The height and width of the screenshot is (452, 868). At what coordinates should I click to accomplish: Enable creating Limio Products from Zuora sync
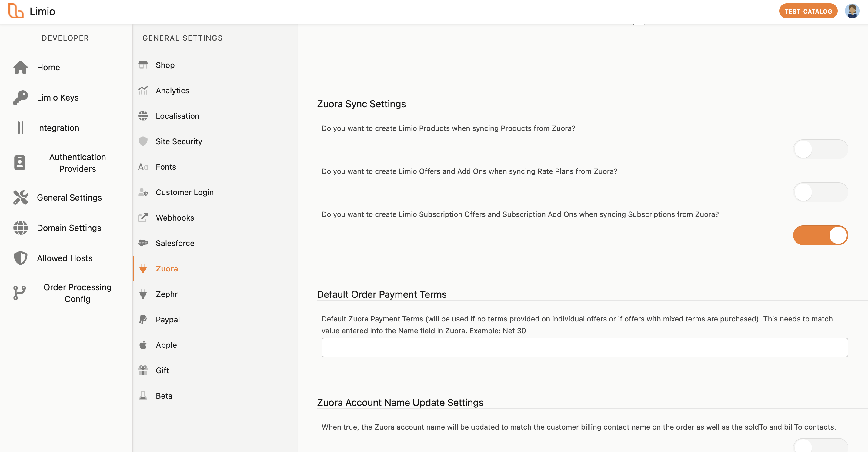820,149
